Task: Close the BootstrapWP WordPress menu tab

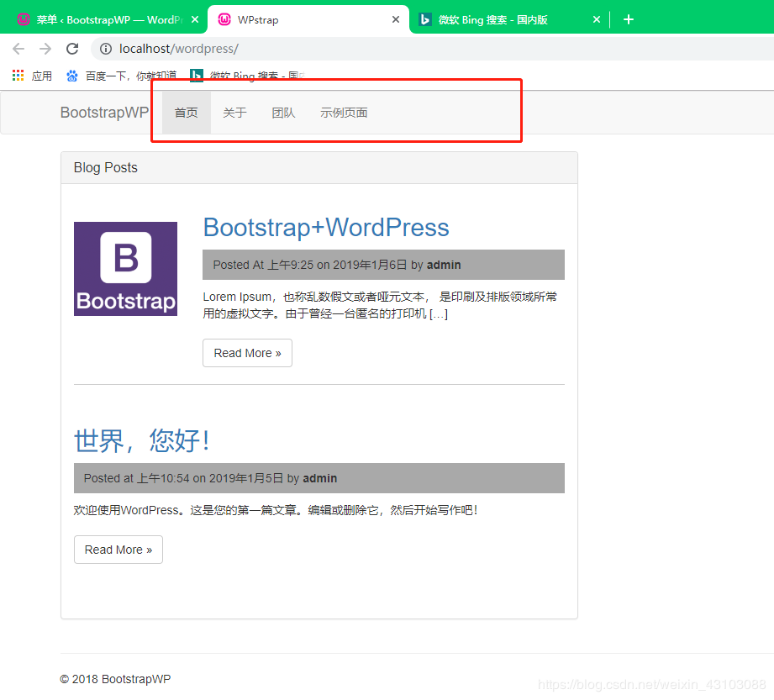Action: (x=195, y=19)
